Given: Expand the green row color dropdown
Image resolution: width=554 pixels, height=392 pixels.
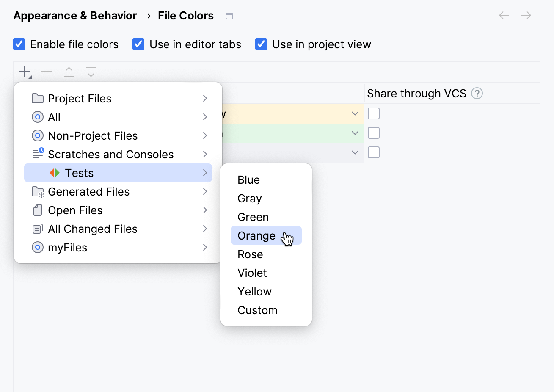Looking at the screenshot, I should [355, 133].
